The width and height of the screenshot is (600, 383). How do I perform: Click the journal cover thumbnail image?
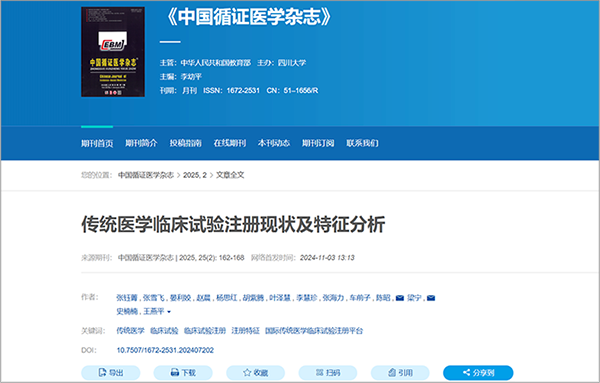click(113, 52)
